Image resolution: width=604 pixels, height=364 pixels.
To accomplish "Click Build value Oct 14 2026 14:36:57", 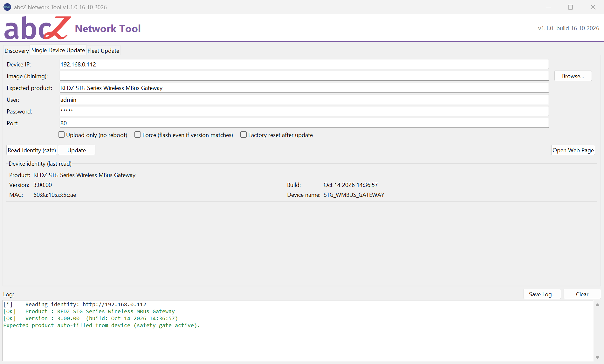I will point(351,185).
